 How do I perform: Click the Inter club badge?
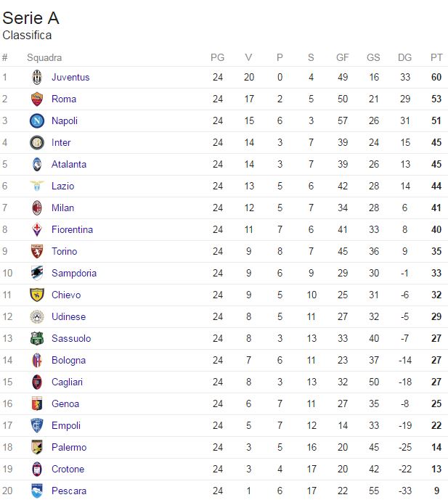[x=37, y=143]
